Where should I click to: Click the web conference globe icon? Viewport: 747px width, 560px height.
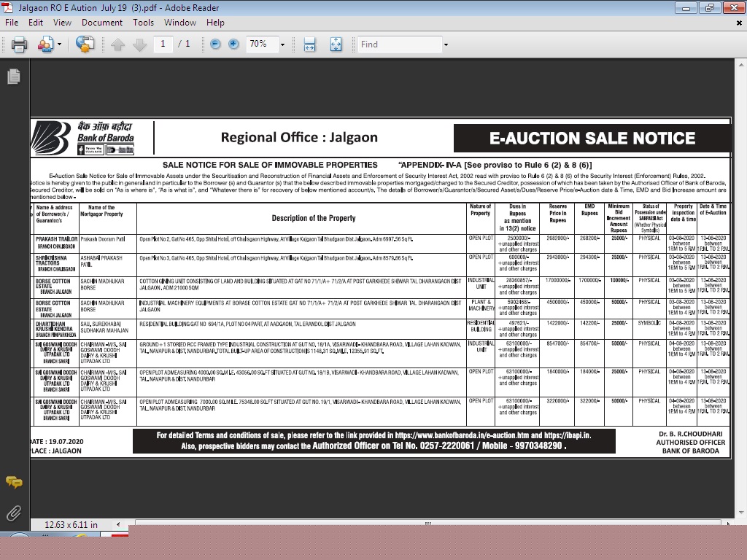coord(85,44)
